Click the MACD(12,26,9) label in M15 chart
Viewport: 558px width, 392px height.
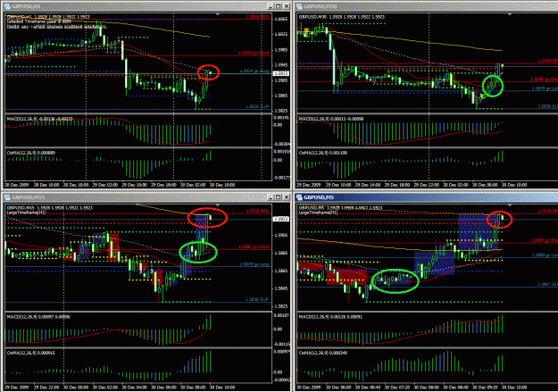point(38,316)
